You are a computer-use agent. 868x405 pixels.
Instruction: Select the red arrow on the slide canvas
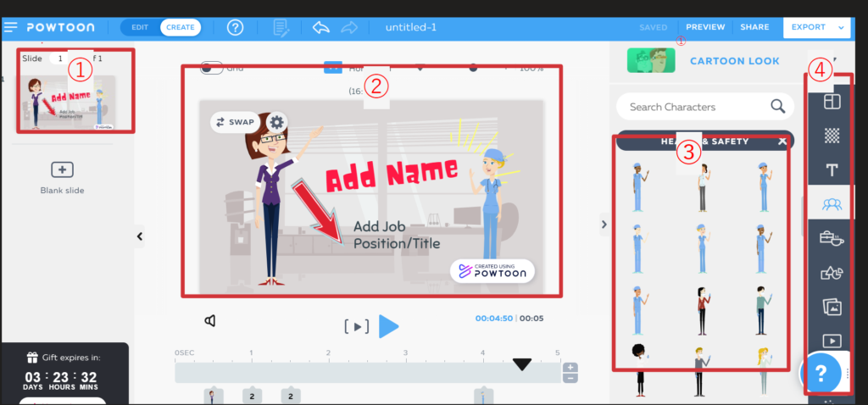pyautogui.click(x=319, y=213)
